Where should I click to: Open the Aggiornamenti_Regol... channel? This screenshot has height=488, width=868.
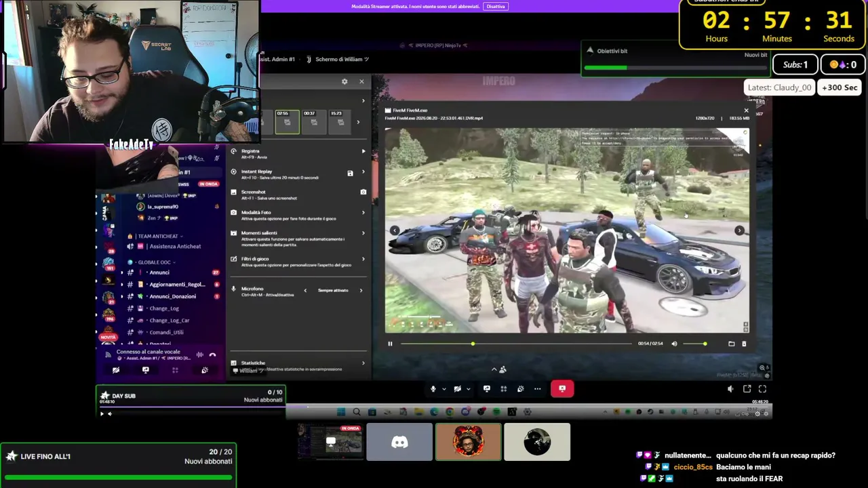[x=172, y=285]
